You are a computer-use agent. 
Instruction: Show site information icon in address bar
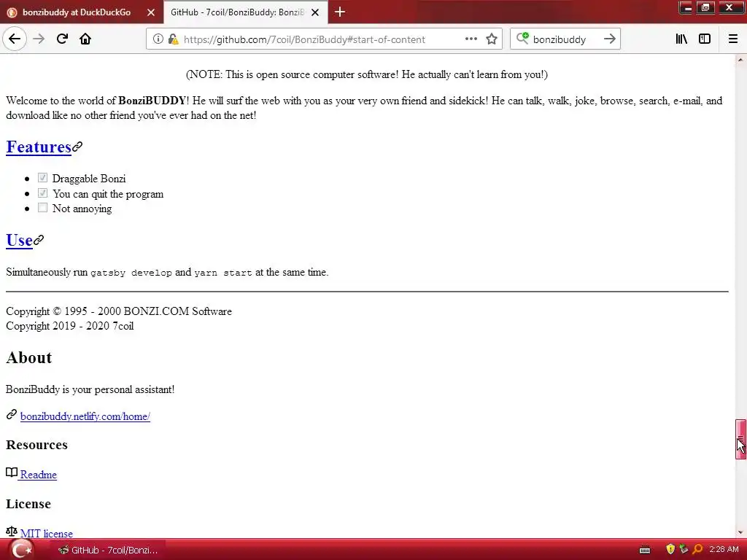click(x=158, y=39)
